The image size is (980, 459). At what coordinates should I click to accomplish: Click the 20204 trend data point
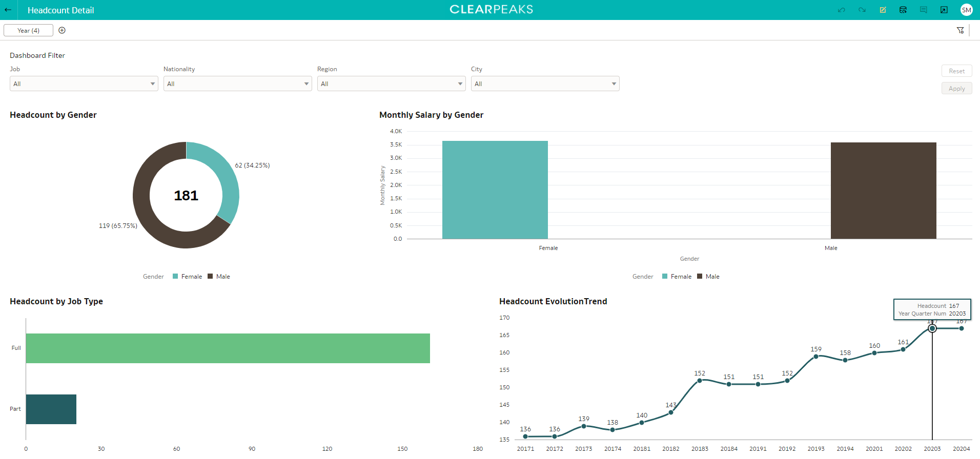click(962, 328)
